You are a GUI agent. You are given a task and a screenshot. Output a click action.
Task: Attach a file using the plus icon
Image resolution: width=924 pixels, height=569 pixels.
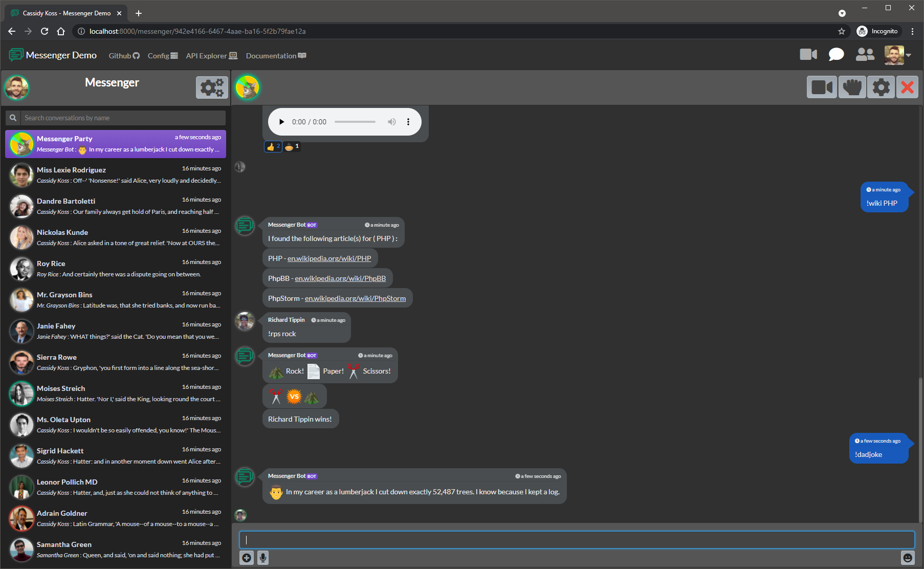247,558
